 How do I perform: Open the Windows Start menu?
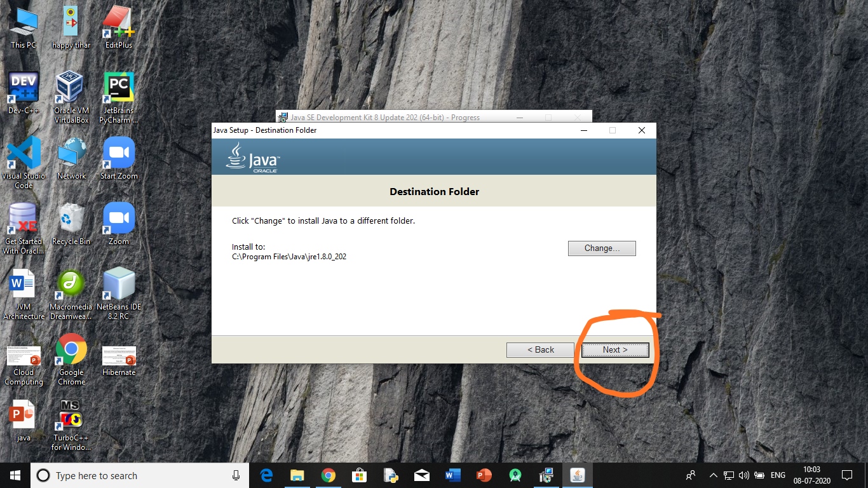(x=15, y=475)
